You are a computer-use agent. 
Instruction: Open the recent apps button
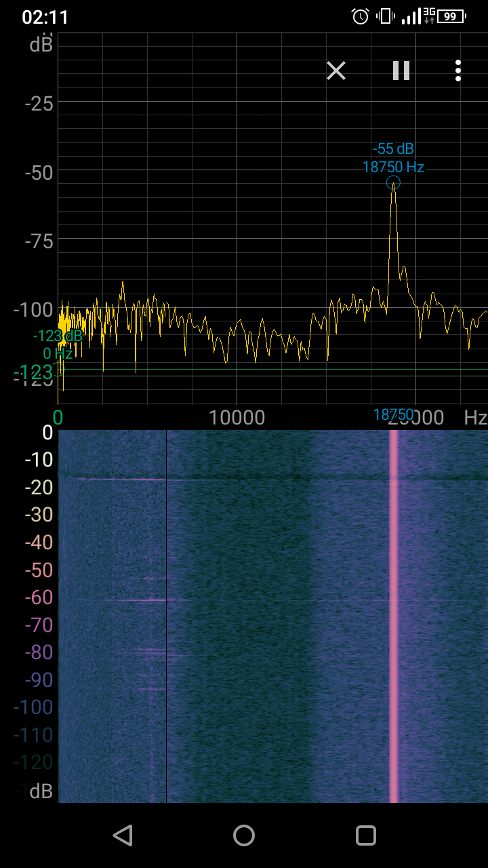[x=366, y=835]
